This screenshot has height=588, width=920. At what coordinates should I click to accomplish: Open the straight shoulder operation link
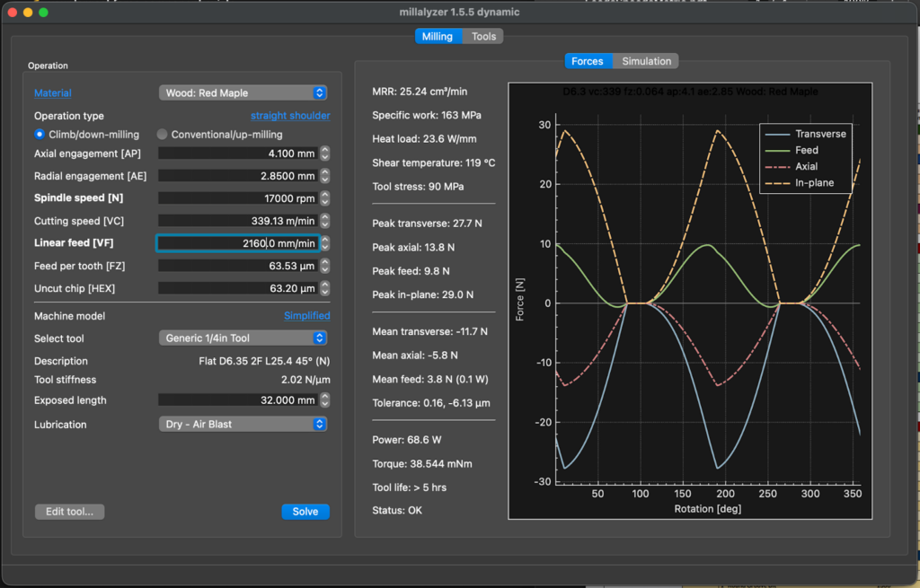pyautogui.click(x=290, y=116)
